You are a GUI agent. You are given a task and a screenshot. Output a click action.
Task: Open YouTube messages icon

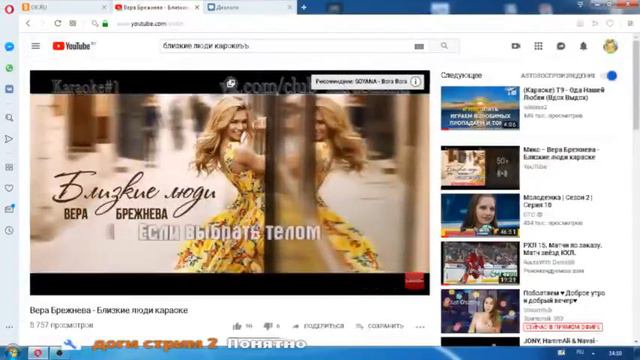[x=561, y=46]
